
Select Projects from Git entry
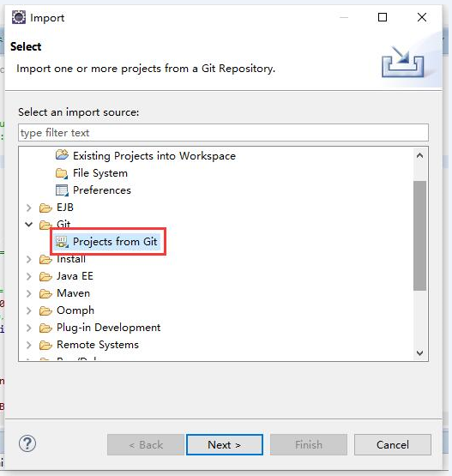(x=115, y=242)
